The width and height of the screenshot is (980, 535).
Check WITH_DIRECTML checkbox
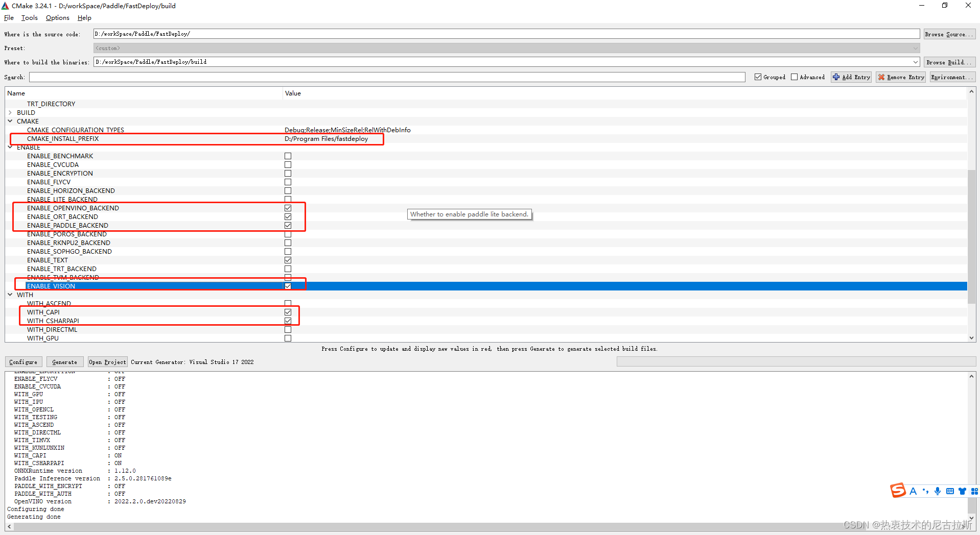click(x=288, y=330)
